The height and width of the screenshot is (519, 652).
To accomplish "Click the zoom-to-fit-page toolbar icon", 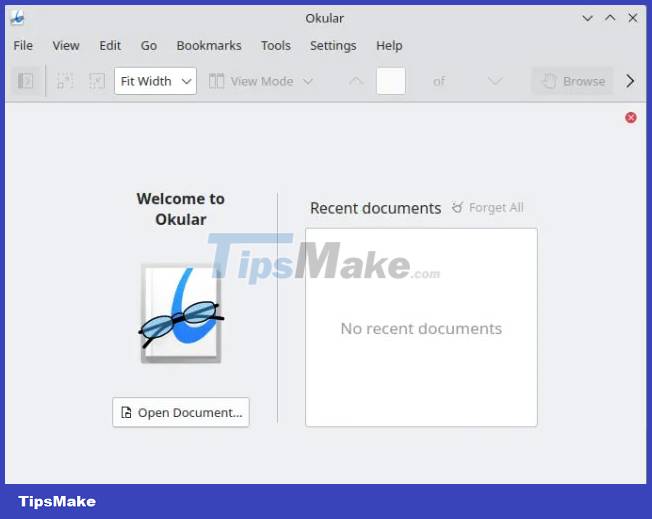I will (x=65, y=81).
